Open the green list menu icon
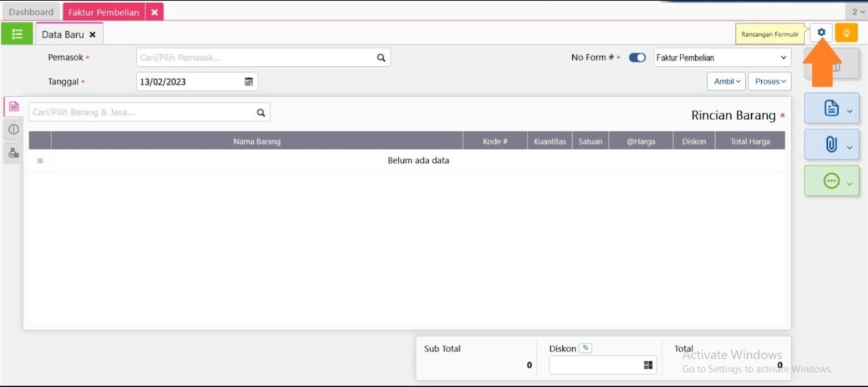 (17, 34)
